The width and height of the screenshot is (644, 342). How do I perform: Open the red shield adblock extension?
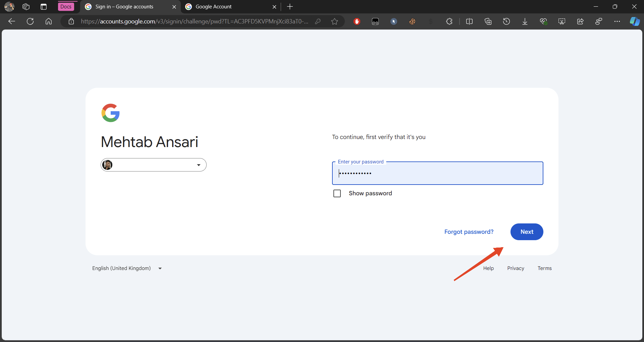[357, 21]
